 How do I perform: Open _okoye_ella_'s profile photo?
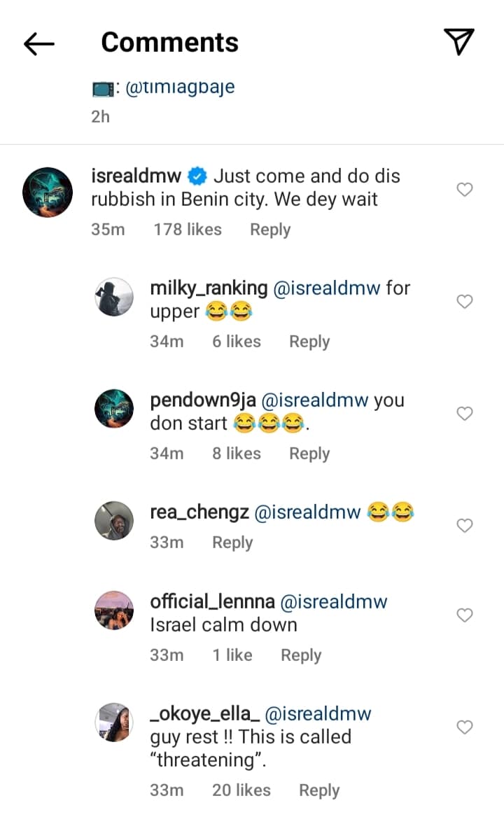[x=114, y=722]
